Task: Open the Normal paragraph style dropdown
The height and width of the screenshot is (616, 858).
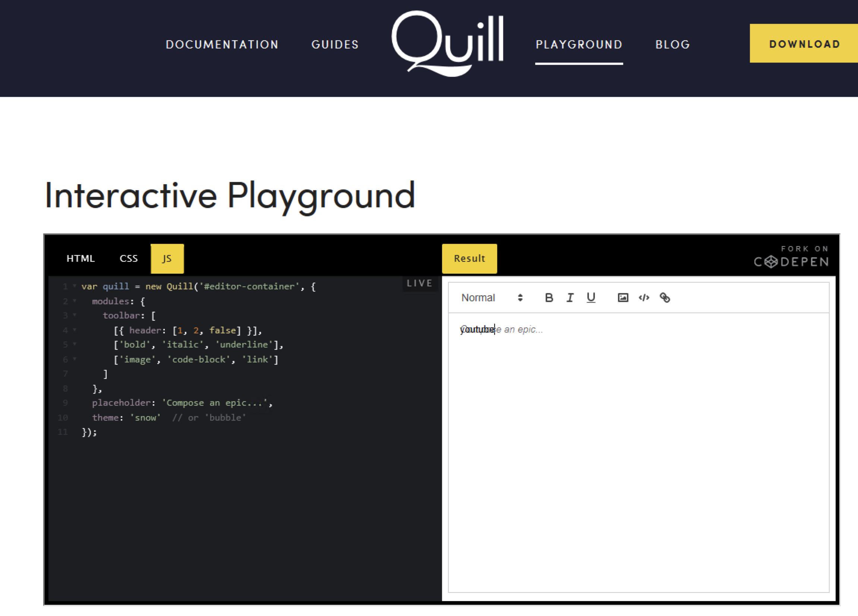Action: (x=479, y=298)
